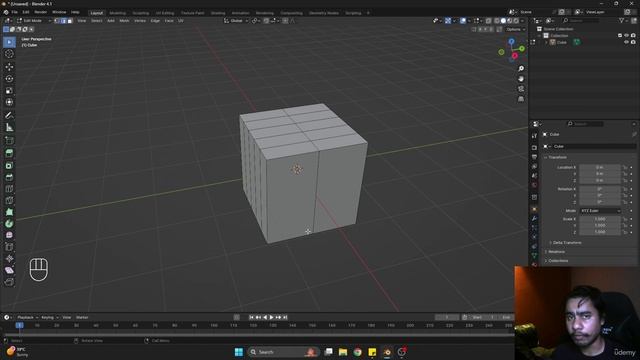
Task: Select the Knife tool
Action: click(9, 200)
